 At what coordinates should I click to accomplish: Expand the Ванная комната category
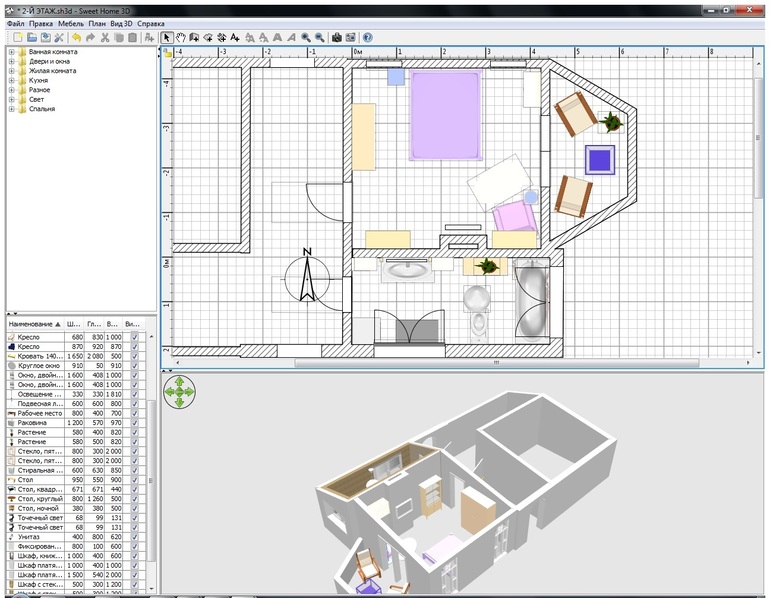(x=11, y=51)
